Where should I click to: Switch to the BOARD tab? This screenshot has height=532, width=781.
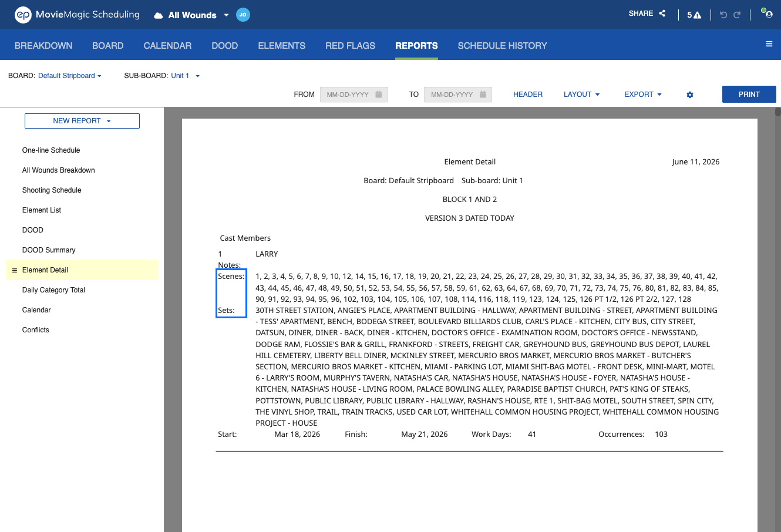(108, 46)
